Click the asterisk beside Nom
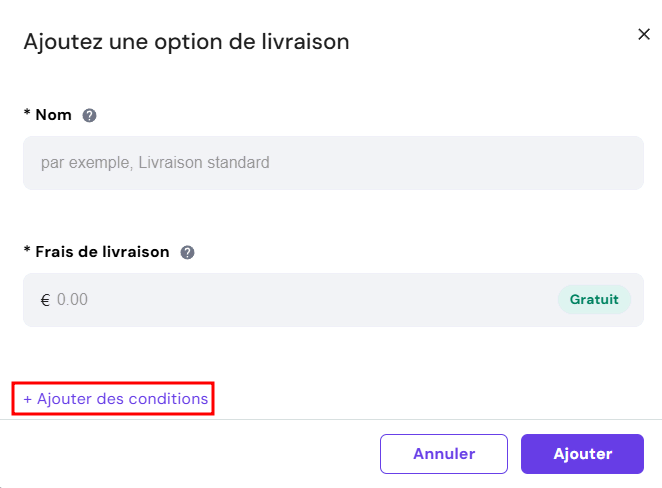The width and height of the screenshot is (662, 488). pos(27,114)
